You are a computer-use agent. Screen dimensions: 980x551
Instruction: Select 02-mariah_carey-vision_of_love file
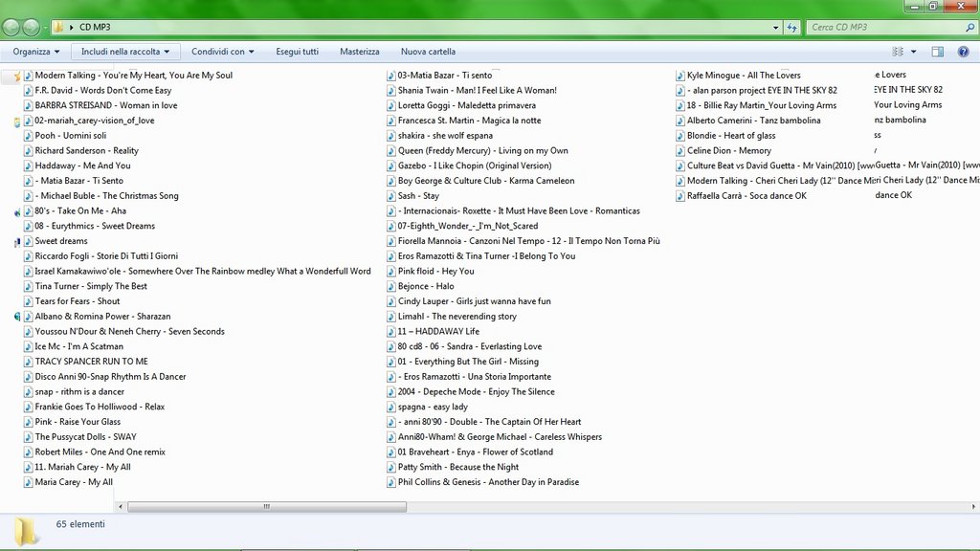click(89, 121)
